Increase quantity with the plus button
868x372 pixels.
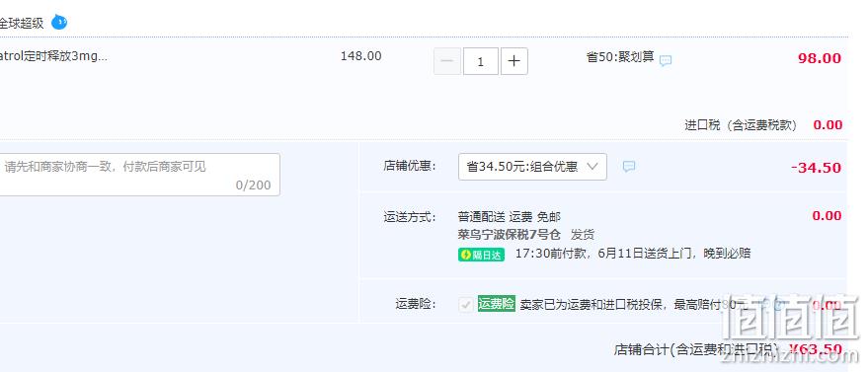click(514, 61)
